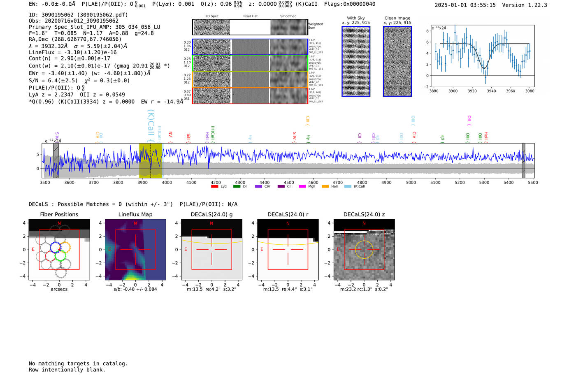
Task: Click 'No matching targets in catalog.' text
Action: (78, 364)
